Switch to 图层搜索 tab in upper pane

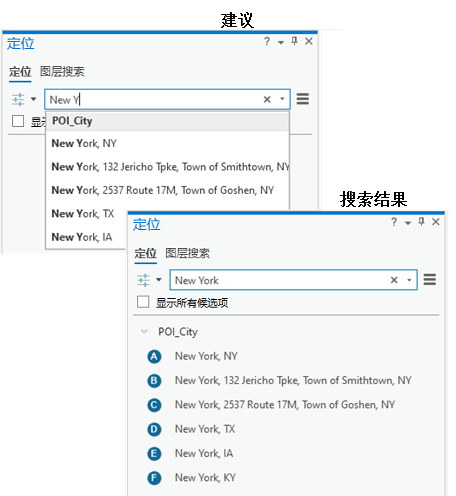pos(62,72)
